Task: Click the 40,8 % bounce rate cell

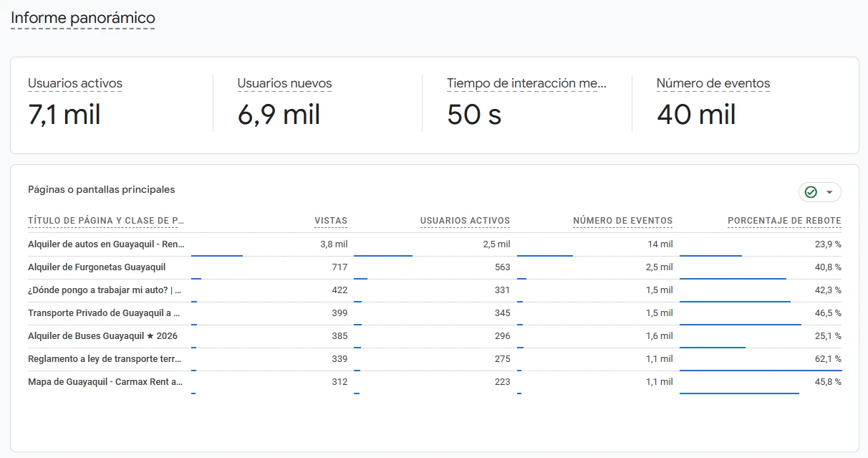Action: pyautogui.click(x=828, y=267)
